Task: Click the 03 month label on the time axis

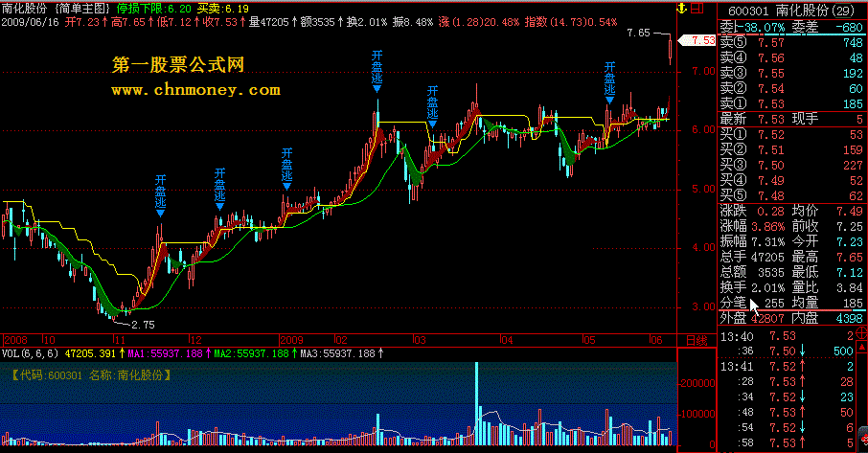Action: pos(421,340)
